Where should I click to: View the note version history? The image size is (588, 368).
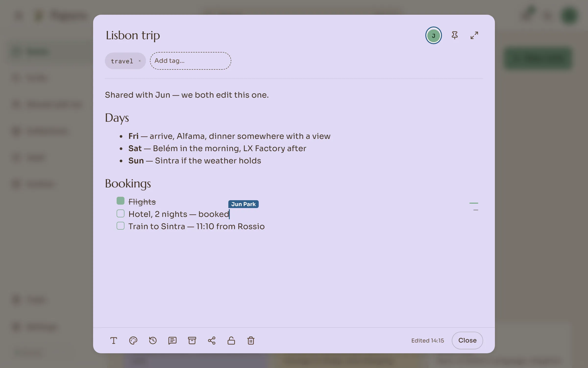(153, 341)
